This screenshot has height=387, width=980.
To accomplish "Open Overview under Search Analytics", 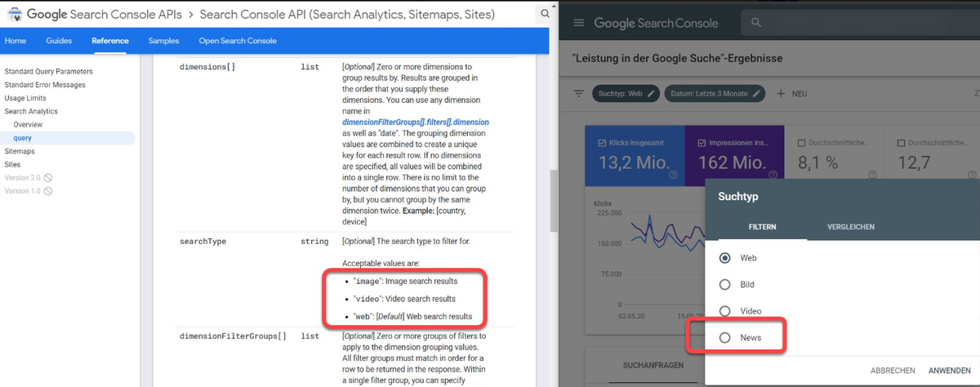I will click(28, 124).
